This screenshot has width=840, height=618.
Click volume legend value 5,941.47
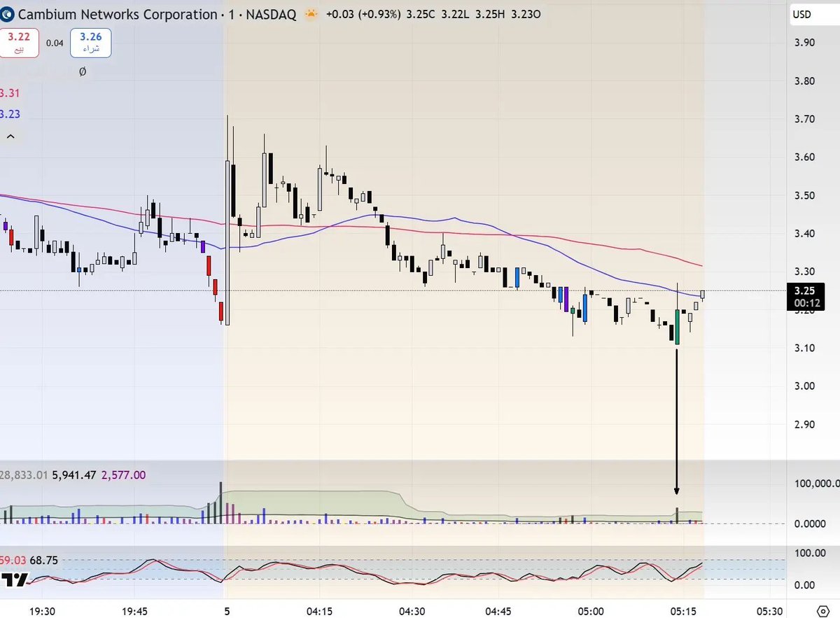click(75, 475)
